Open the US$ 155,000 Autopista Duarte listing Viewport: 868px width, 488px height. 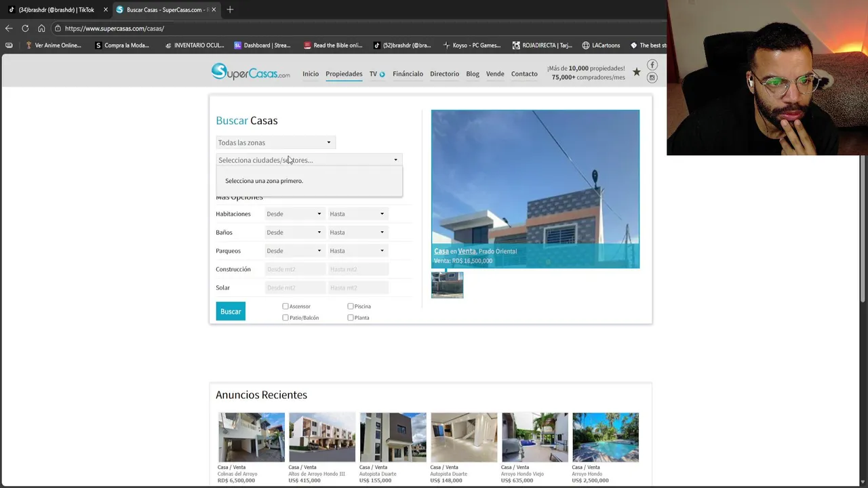coord(393,437)
